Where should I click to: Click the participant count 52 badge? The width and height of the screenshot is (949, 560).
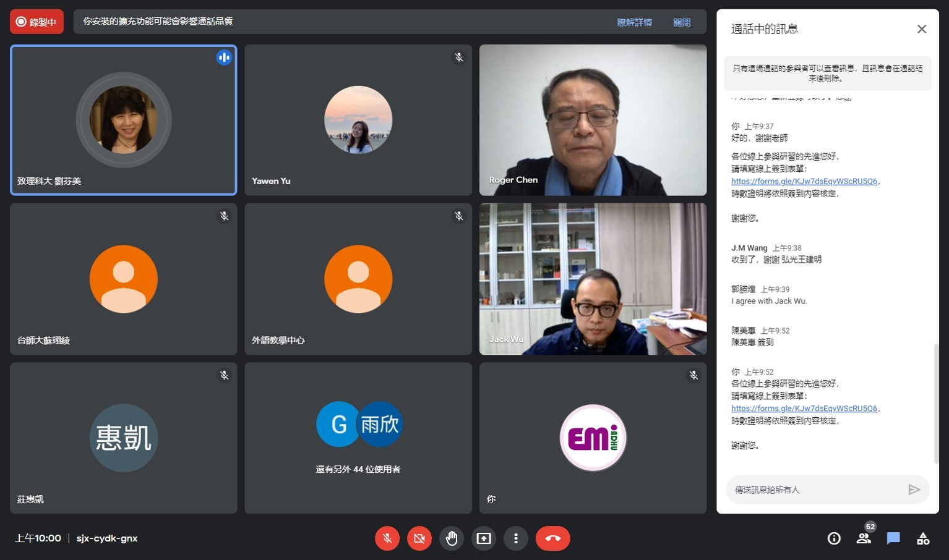click(870, 527)
